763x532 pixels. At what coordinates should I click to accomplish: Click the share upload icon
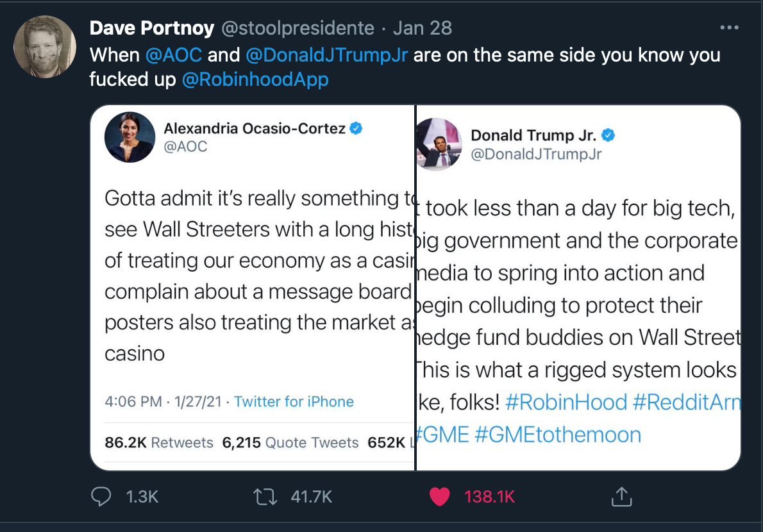point(621,497)
